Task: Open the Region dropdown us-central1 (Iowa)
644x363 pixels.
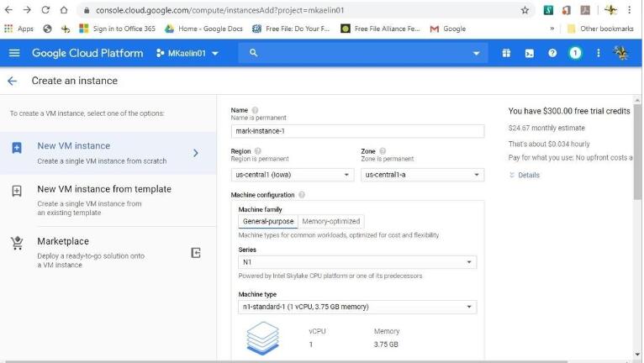Action: (293, 175)
